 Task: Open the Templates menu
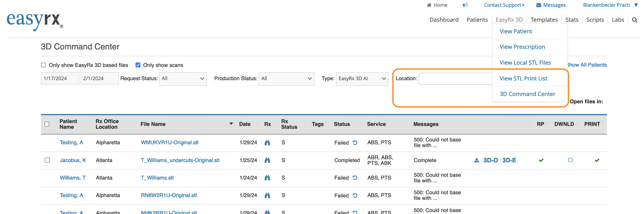tap(544, 20)
